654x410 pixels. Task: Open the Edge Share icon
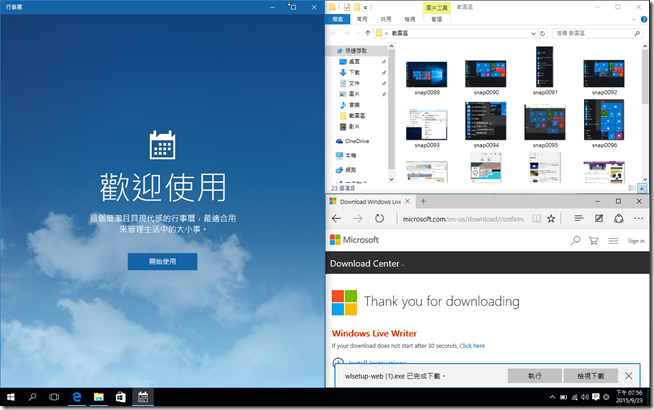[x=619, y=218]
